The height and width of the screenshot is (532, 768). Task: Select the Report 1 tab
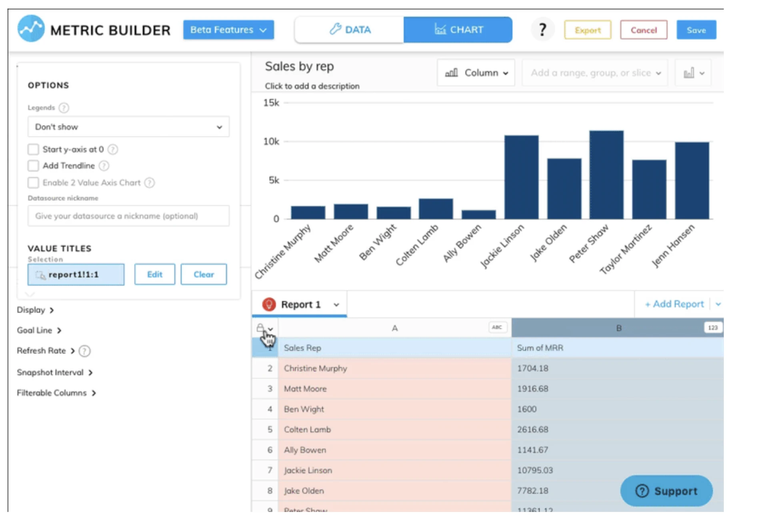tap(300, 305)
